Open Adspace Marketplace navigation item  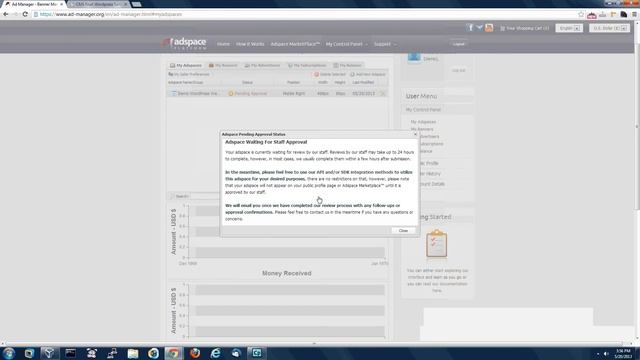click(295, 44)
